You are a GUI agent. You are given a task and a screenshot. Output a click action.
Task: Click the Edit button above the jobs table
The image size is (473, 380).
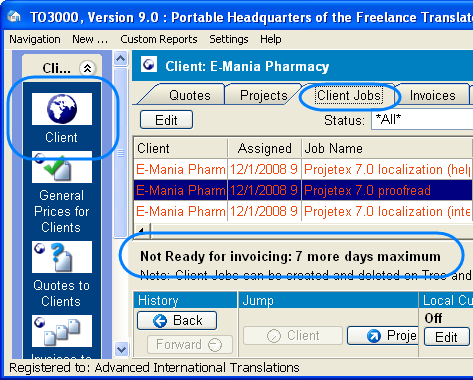[166, 120]
